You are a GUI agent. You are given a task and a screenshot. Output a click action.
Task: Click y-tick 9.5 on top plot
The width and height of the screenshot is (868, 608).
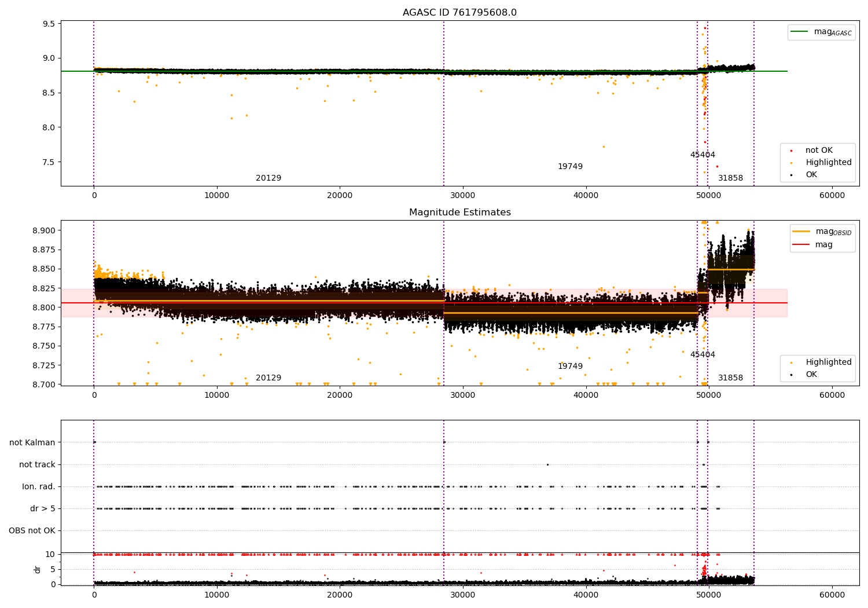pos(49,24)
